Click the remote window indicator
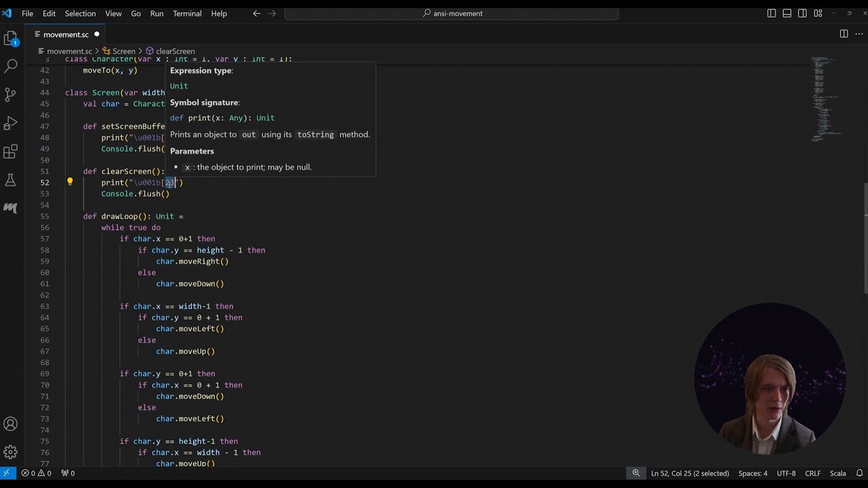The width and height of the screenshot is (868, 488). click(x=7, y=473)
